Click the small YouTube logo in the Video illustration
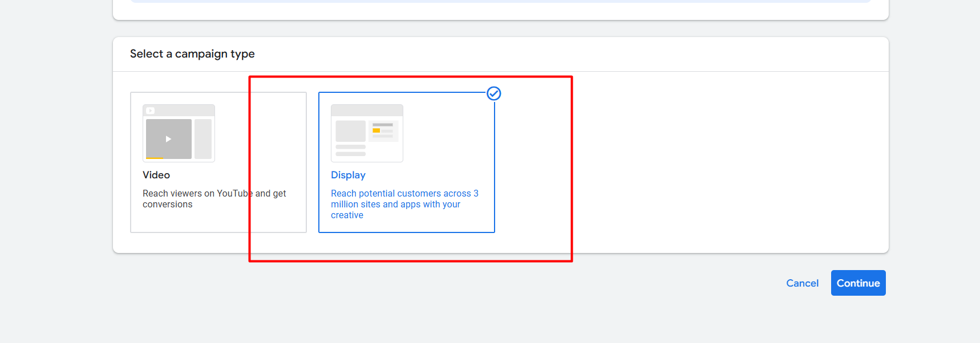Viewport: 980px width, 343px height. (151, 111)
